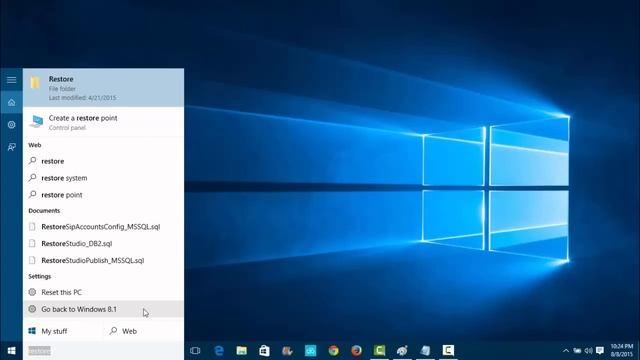
Task: Select Go back to Windows 8.1
Action: point(103,309)
